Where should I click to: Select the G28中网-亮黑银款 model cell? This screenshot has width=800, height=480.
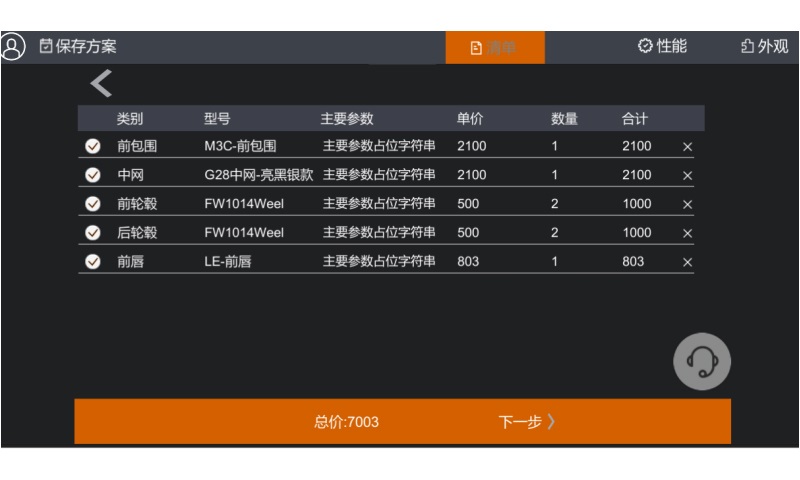(x=259, y=175)
